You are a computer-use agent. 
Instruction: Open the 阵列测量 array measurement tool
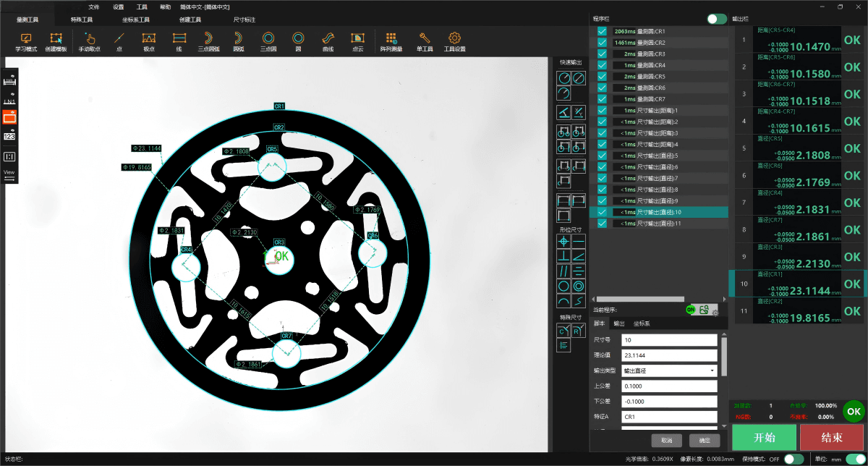(x=391, y=41)
